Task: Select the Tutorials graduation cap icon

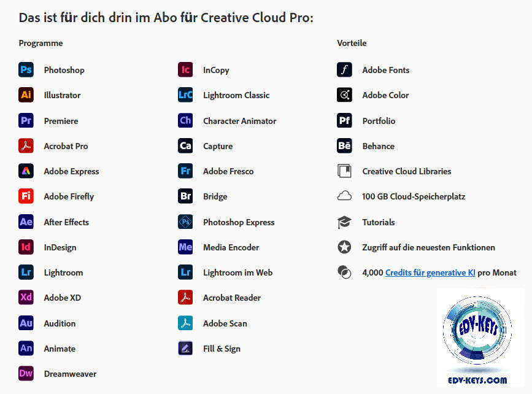Action: click(x=344, y=222)
